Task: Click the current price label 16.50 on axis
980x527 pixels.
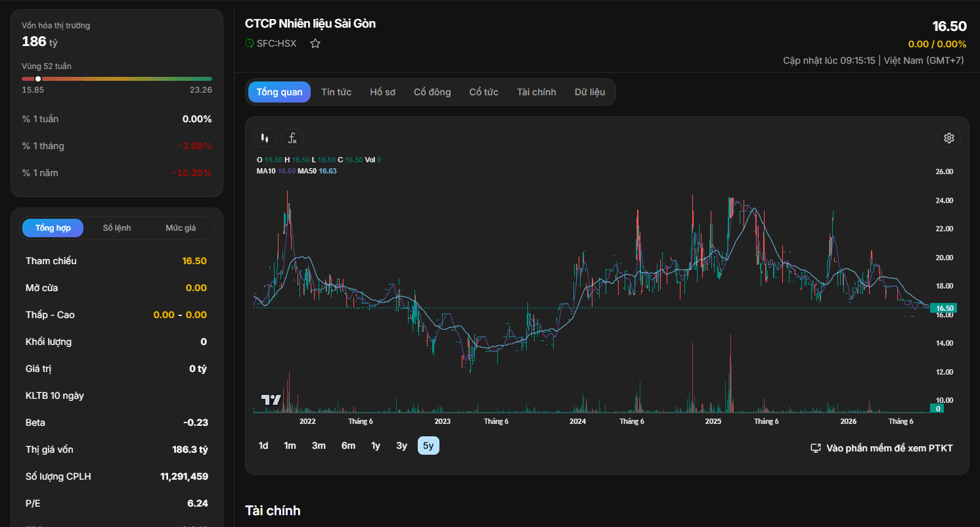Action: coord(944,308)
